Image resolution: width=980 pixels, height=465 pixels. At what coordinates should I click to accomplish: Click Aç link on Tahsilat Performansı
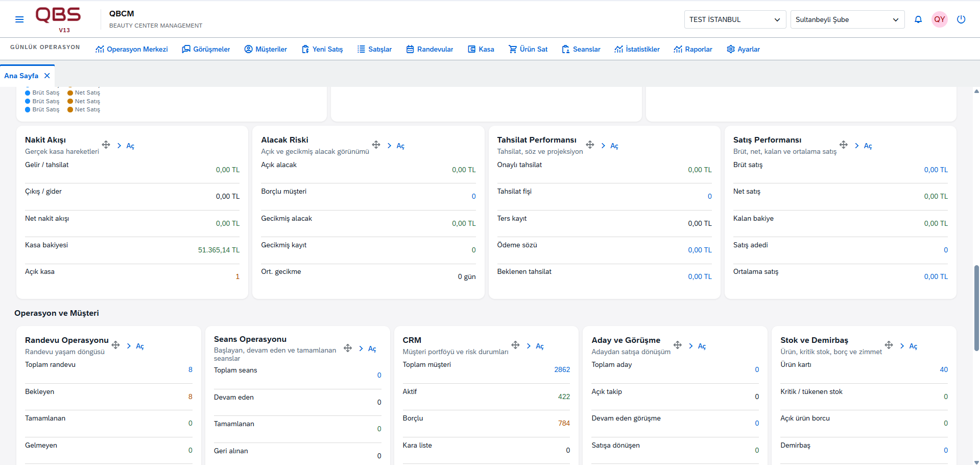coord(614,146)
